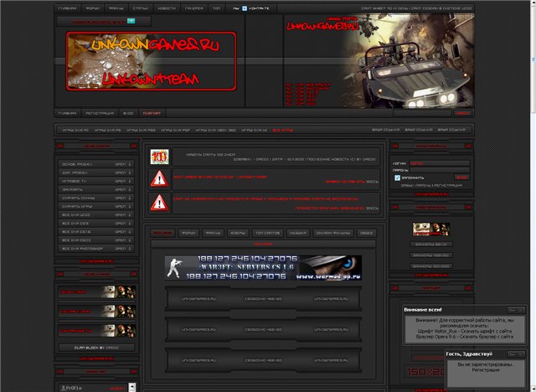Click the VKontakte icon in top navigation

(245, 8)
